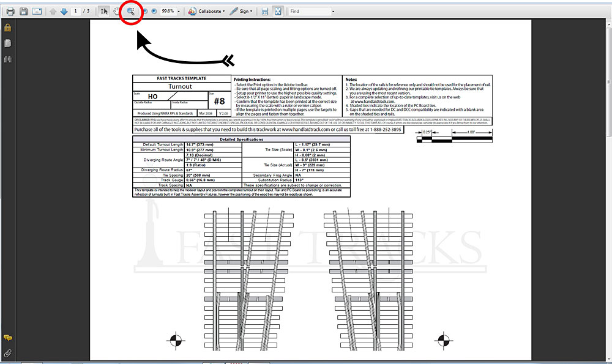
Task: Open the zoom percentage dropdown arrow
Action: pyautogui.click(x=179, y=12)
